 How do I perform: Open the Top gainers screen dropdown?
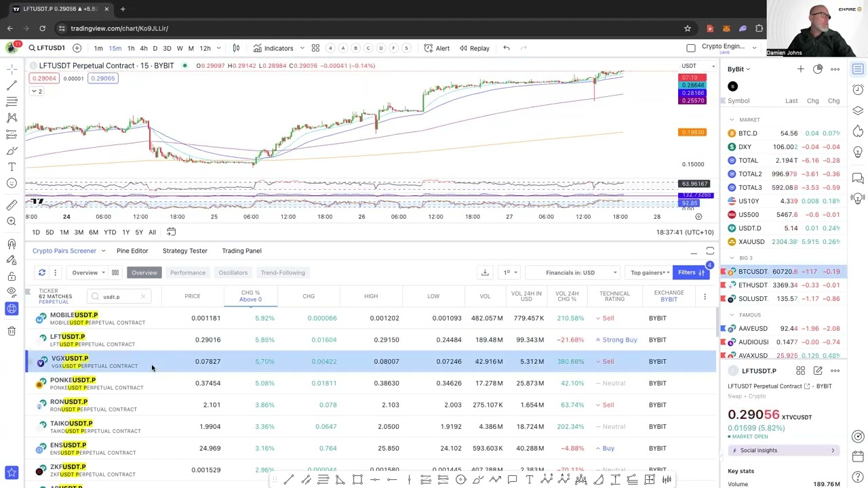coord(650,272)
